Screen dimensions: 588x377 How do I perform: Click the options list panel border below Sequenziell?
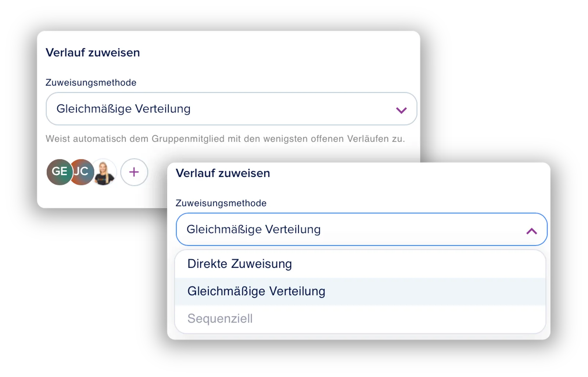tap(360, 333)
